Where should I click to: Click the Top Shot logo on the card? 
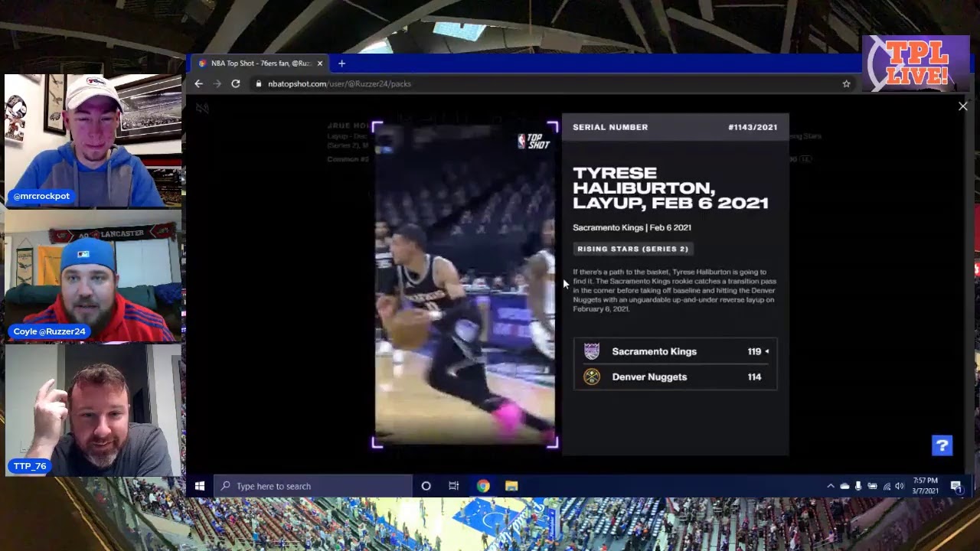point(534,141)
